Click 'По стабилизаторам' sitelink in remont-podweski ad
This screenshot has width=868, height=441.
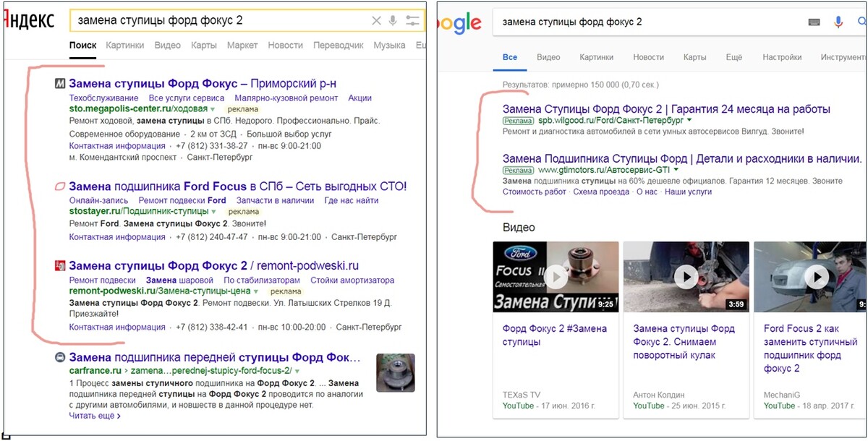[261, 280]
